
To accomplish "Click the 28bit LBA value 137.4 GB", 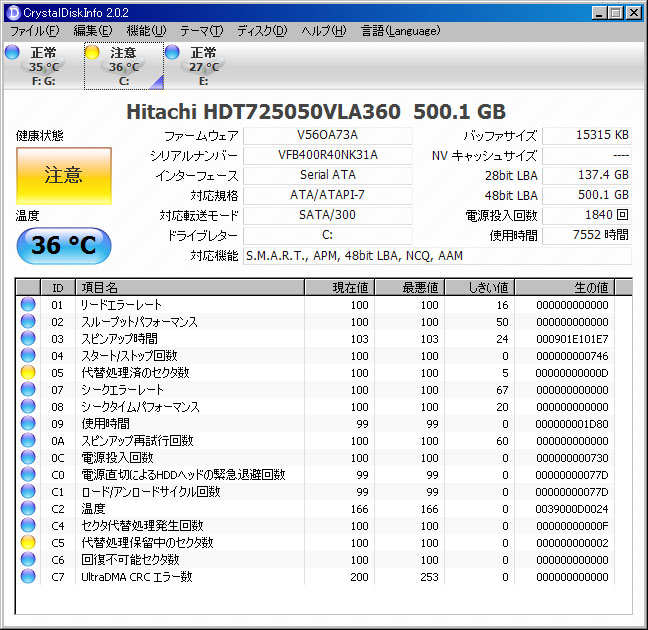I will (587, 175).
